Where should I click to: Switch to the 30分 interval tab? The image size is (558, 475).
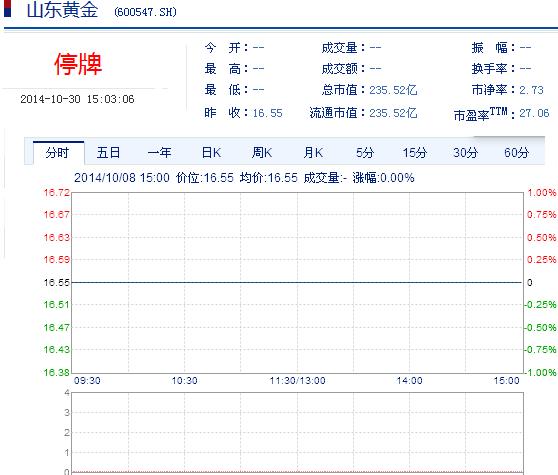[465, 153]
